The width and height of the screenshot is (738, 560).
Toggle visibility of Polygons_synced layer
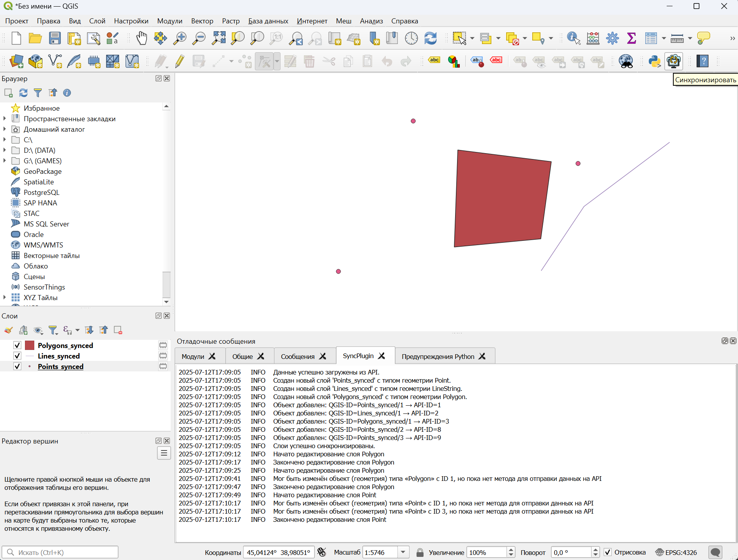(17, 345)
